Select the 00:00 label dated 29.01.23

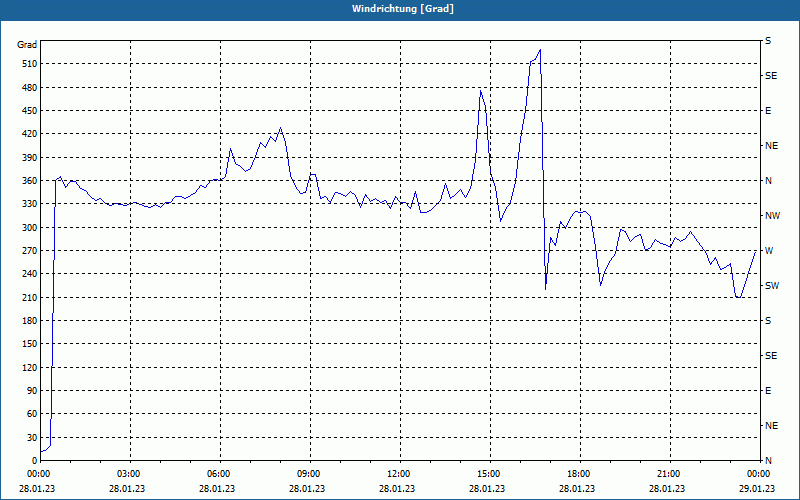tap(760, 474)
